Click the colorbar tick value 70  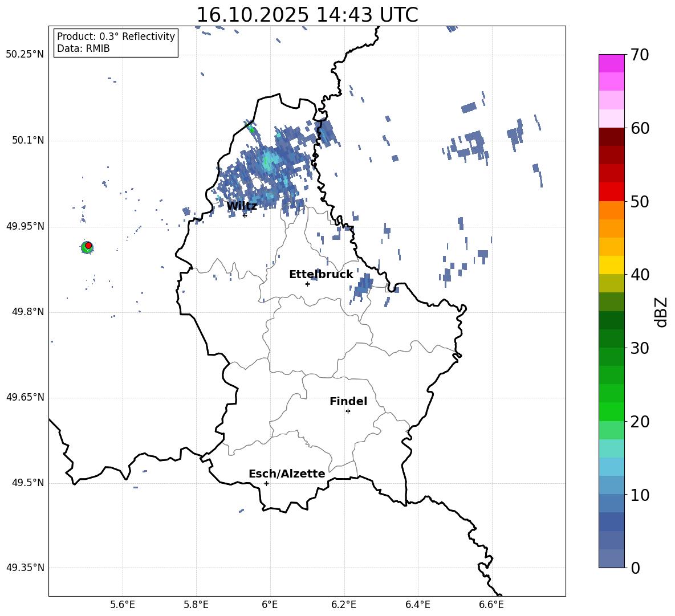tap(640, 55)
